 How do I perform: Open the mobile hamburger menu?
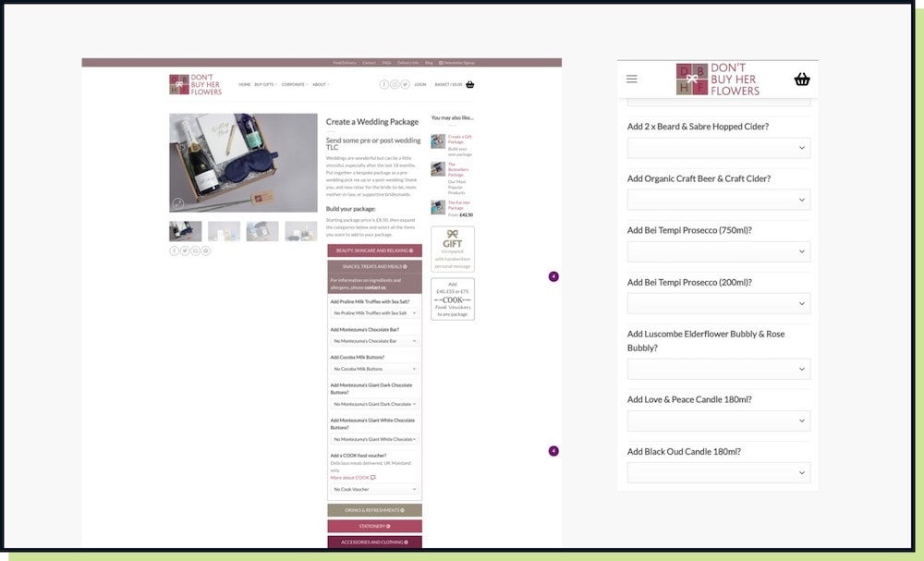point(632,79)
